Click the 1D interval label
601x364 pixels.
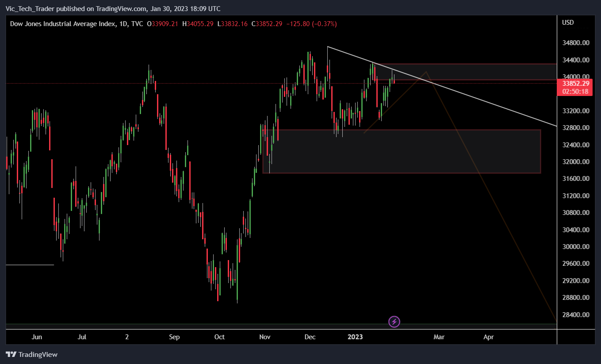(x=123, y=24)
